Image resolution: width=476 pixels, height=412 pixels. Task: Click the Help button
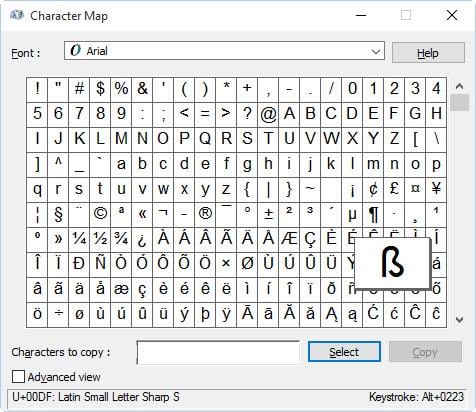pyautogui.click(x=428, y=53)
